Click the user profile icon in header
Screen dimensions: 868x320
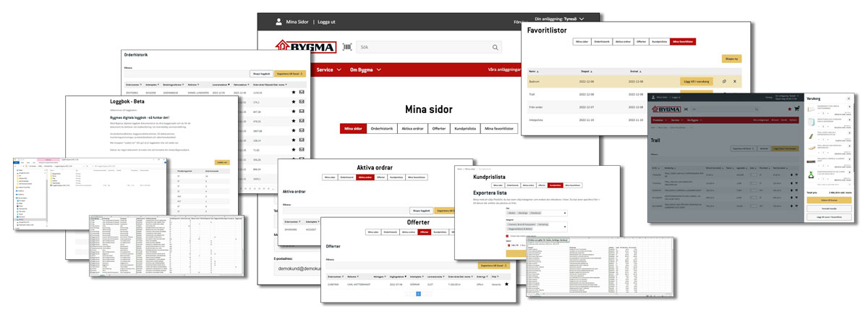[x=278, y=22]
